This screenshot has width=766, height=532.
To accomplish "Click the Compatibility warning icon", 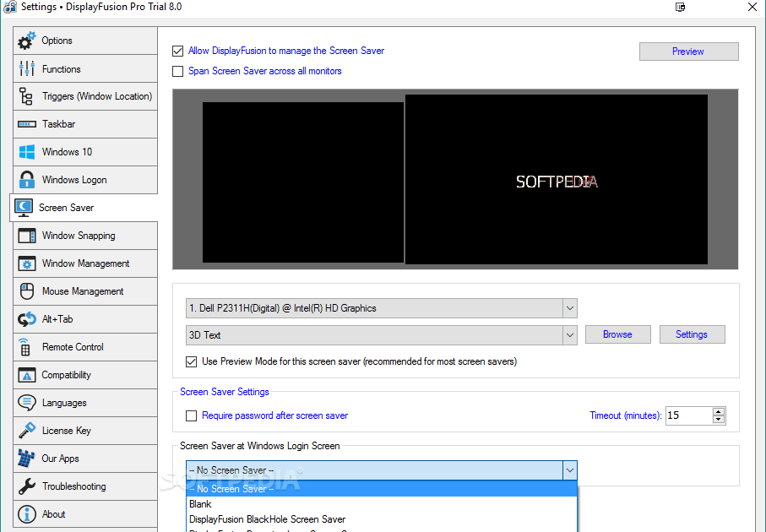I will (27, 375).
